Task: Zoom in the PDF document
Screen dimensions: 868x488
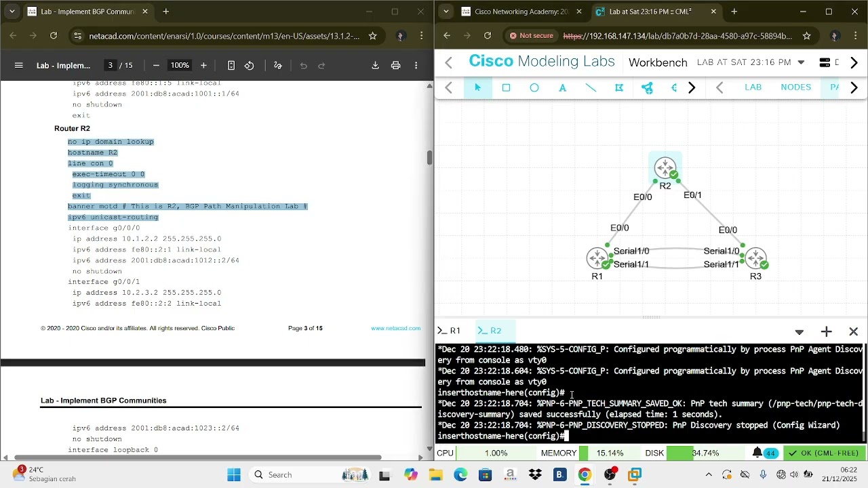Action: click(203, 66)
